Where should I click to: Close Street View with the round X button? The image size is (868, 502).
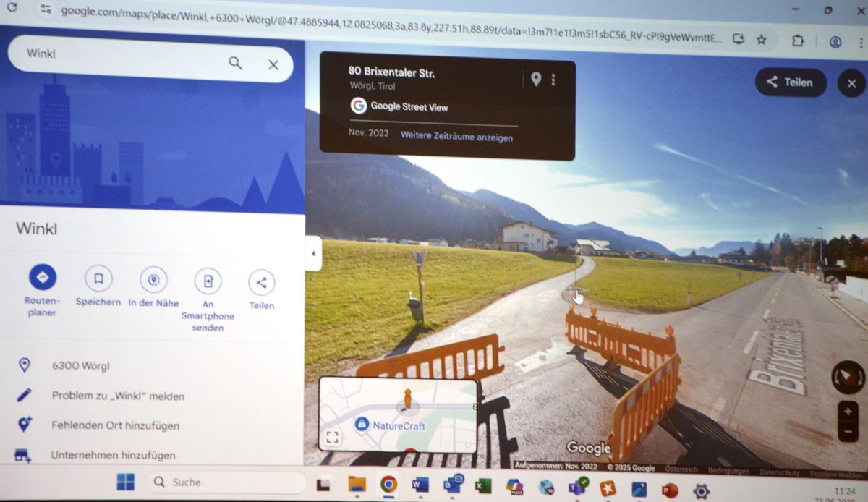(x=851, y=84)
